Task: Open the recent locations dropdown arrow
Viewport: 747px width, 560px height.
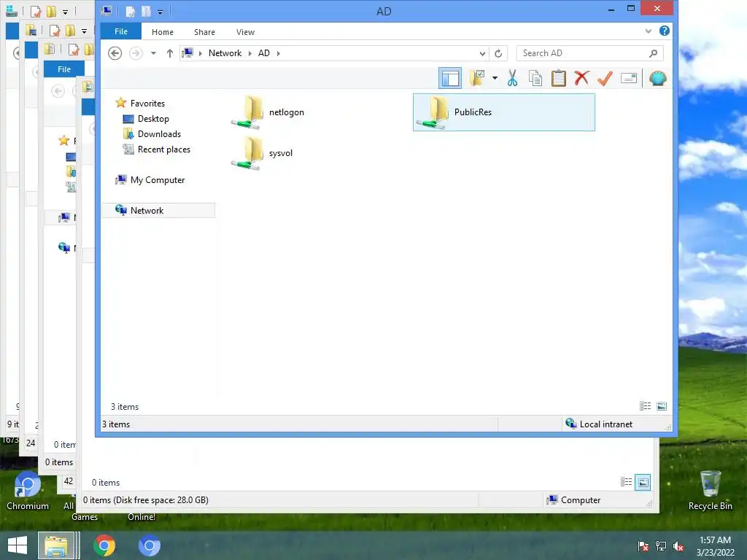Action: [153, 53]
